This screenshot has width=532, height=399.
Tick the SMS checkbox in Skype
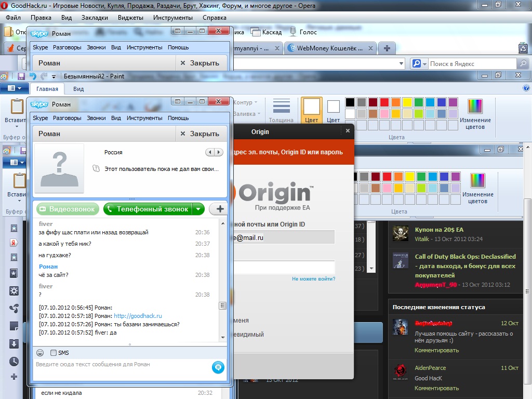click(54, 353)
